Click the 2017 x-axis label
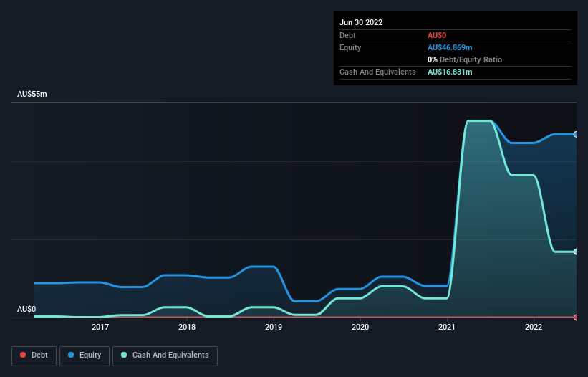The height and width of the screenshot is (377, 588). pyautogui.click(x=100, y=327)
